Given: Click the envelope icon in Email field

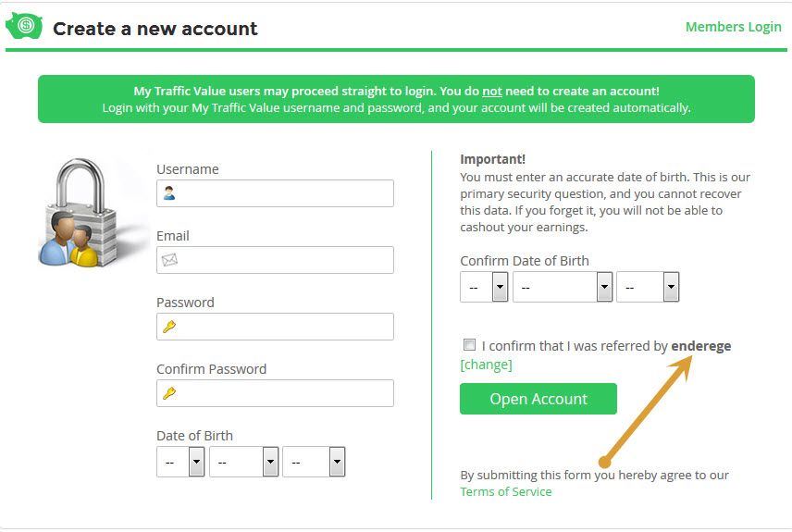Looking at the screenshot, I should click(169, 260).
